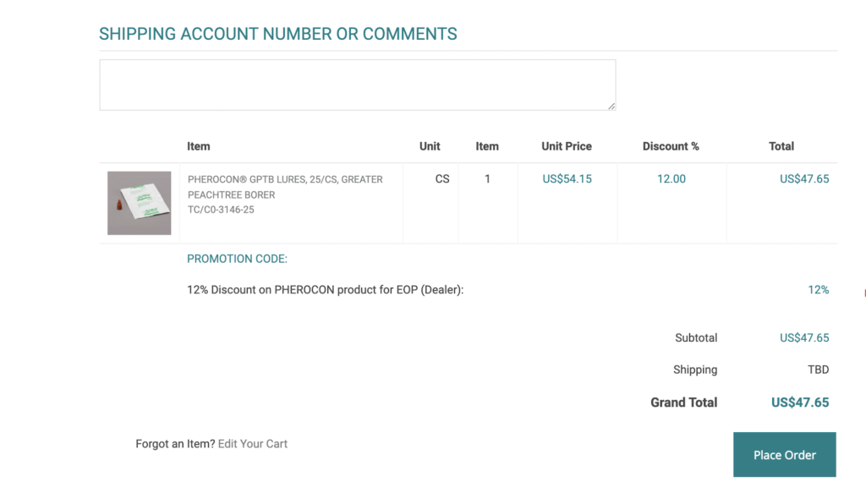This screenshot has height=504, width=866.
Task: Click the Discount % column header
Action: pyautogui.click(x=671, y=145)
